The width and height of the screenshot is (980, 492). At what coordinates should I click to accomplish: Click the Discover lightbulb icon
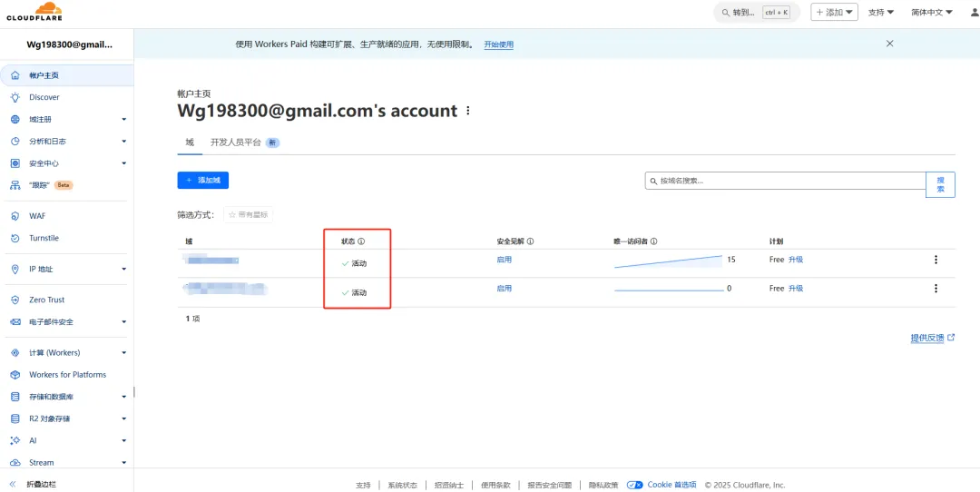[15, 97]
